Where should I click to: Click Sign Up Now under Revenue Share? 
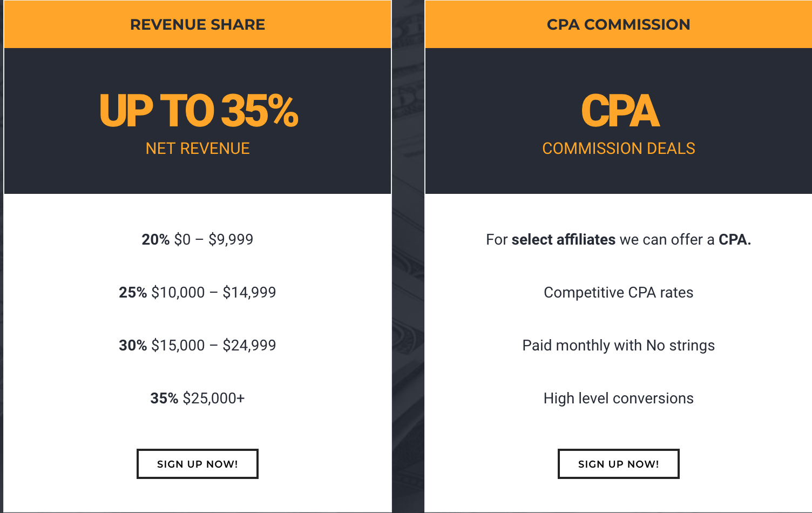197,464
